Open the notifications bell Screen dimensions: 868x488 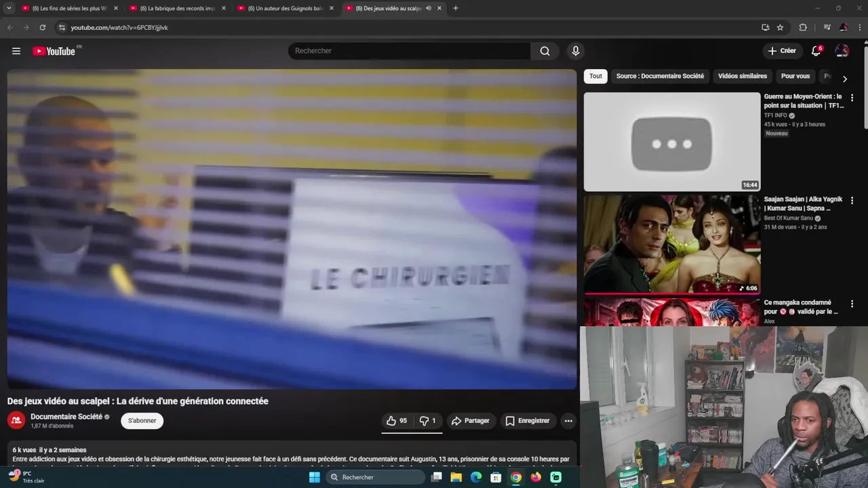816,51
